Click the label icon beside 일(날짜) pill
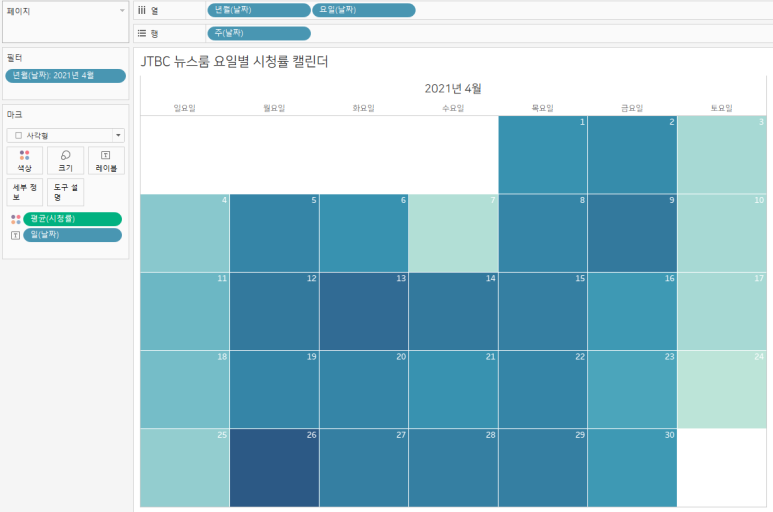The width and height of the screenshot is (773, 512). 16,236
